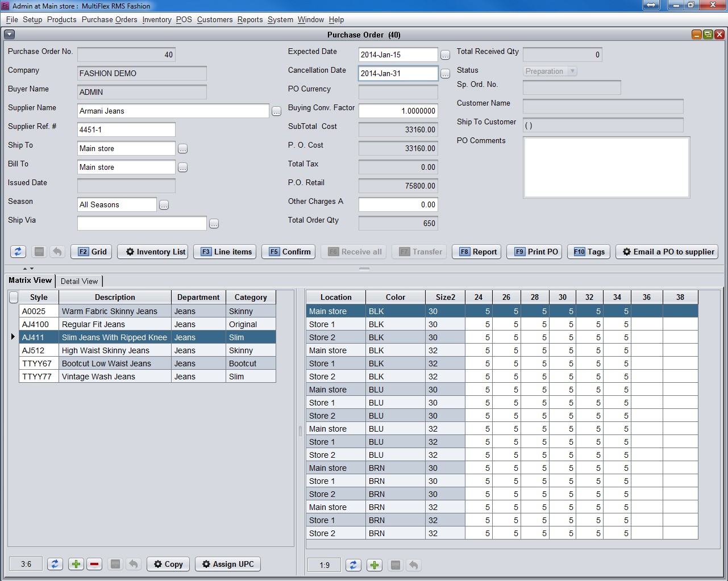Click the undo arrow in the top toolbar
Image resolution: width=728 pixels, height=581 pixels.
57,252
